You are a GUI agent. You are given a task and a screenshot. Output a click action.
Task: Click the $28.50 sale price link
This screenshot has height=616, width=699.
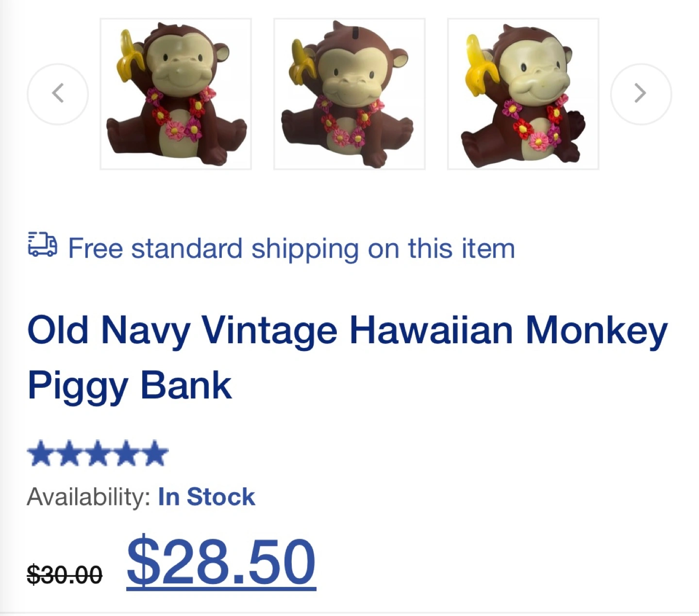221,561
